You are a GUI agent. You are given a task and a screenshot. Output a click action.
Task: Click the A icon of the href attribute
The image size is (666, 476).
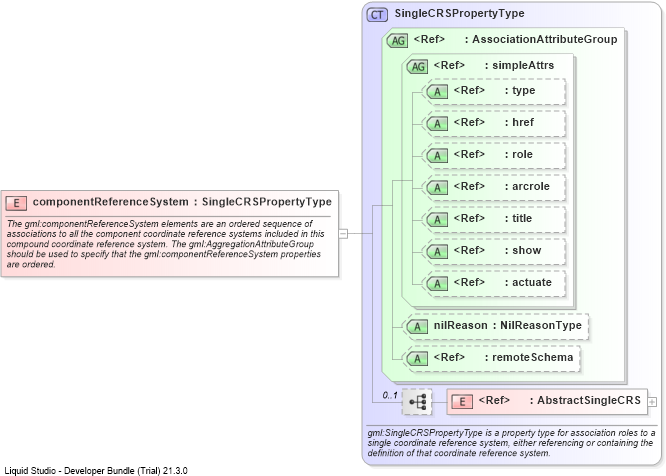tap(437, 124)
